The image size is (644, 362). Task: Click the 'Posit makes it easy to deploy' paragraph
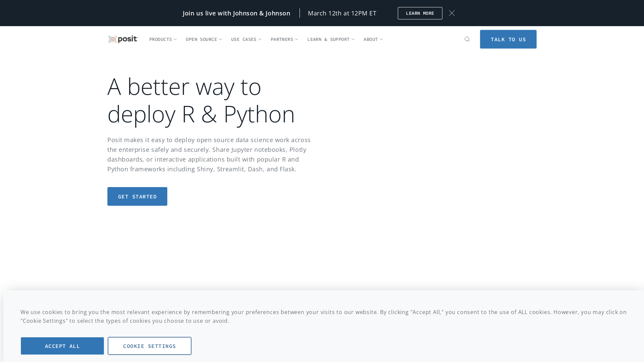(x=209, y=155)
